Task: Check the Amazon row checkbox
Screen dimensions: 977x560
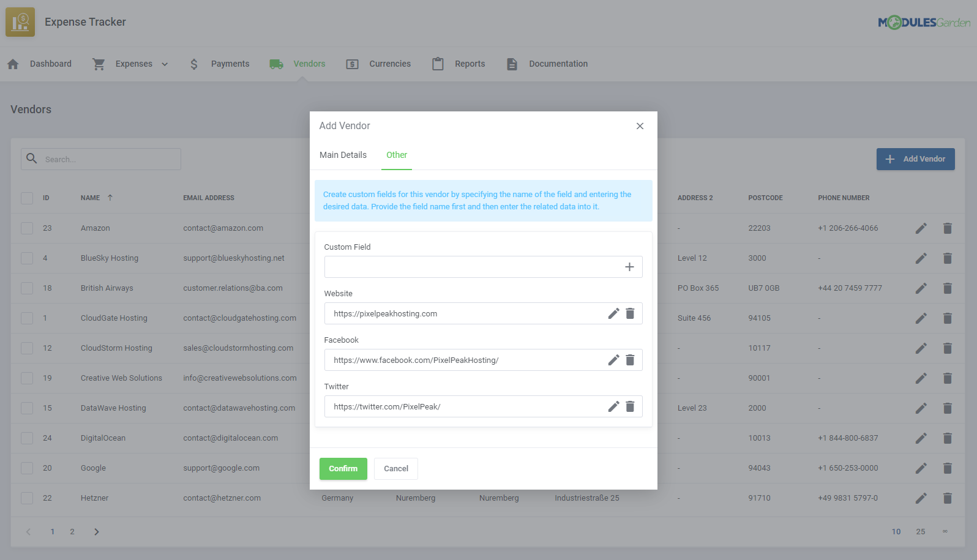Action: pyautogui.click(x=27, y=228)
